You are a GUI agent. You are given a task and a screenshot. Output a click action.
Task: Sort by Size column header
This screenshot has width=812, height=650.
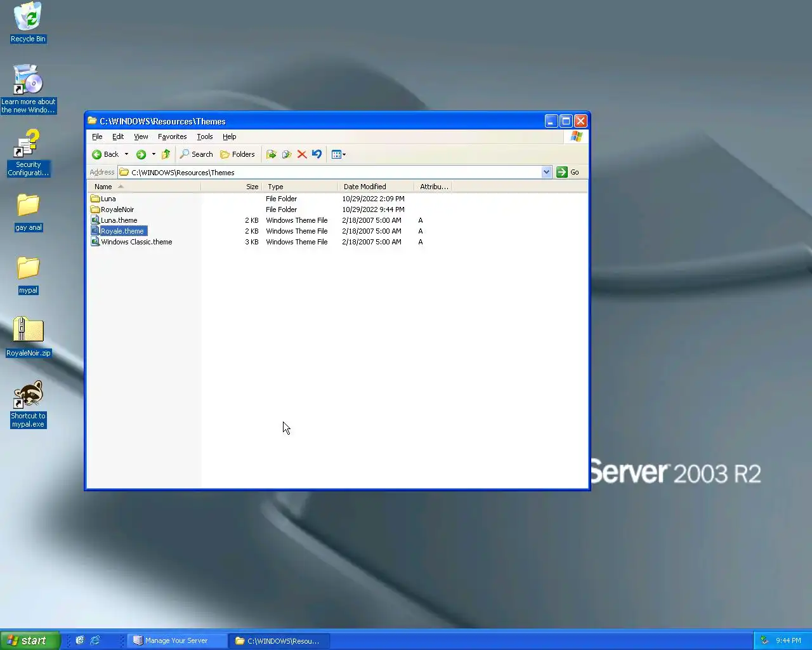click(231, 187)
